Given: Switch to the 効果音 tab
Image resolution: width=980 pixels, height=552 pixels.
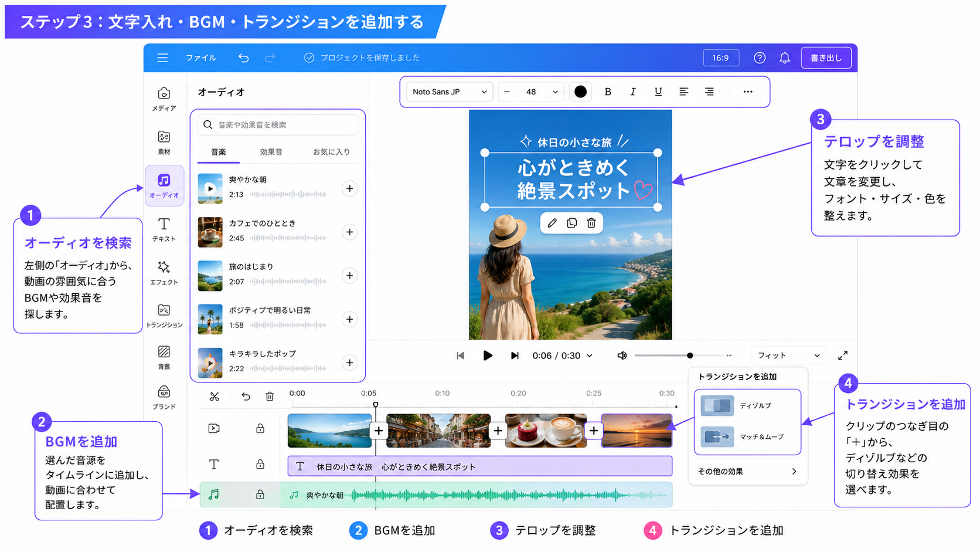Looking at the screenshot, I should 271,152.
